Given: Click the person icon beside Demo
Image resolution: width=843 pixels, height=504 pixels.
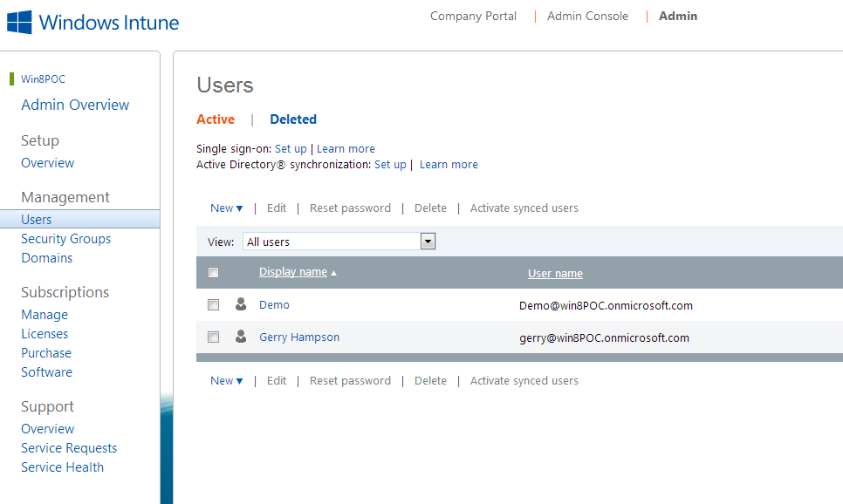Looking at the screenshot, I should tap(241, 304).
